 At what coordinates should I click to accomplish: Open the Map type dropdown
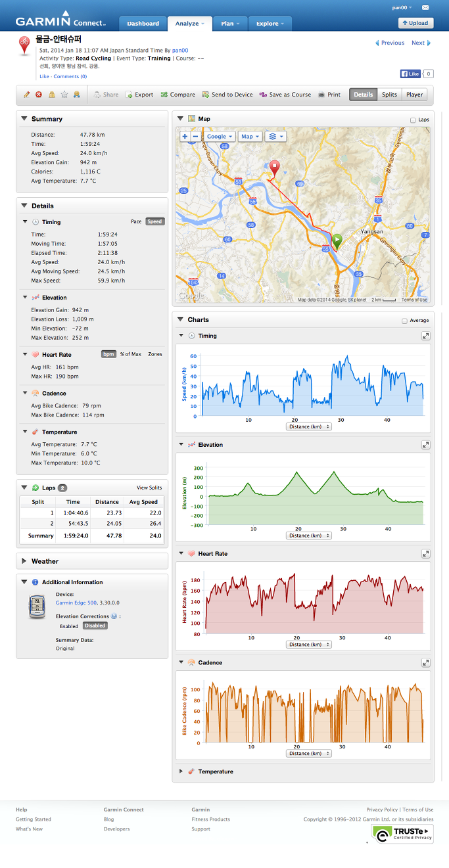[x=250, y=137]
